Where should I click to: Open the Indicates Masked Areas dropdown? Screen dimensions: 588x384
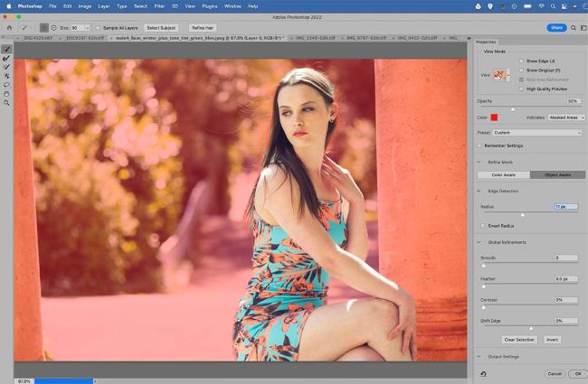(x=568, y=117)
